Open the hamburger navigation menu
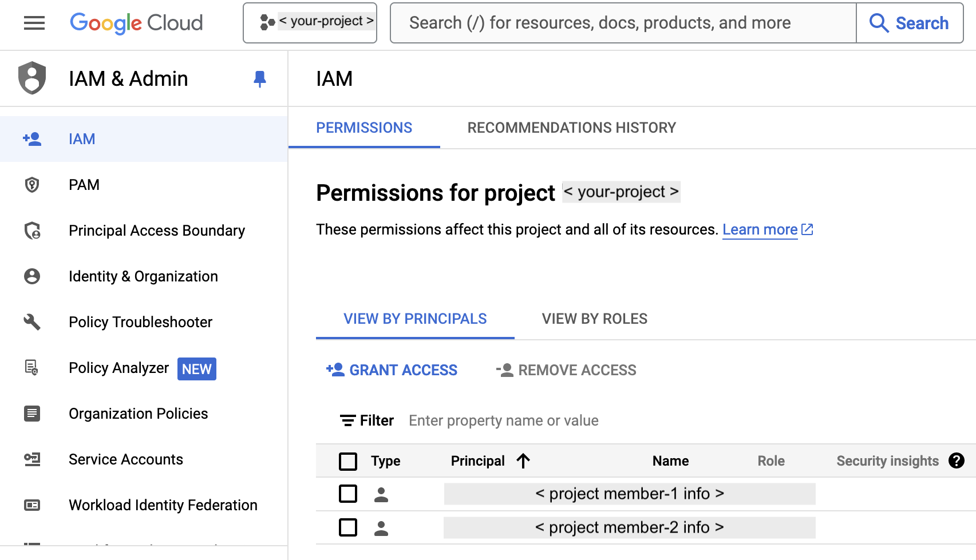The width and height of the screenshot is (976, 560). (34, 23)
